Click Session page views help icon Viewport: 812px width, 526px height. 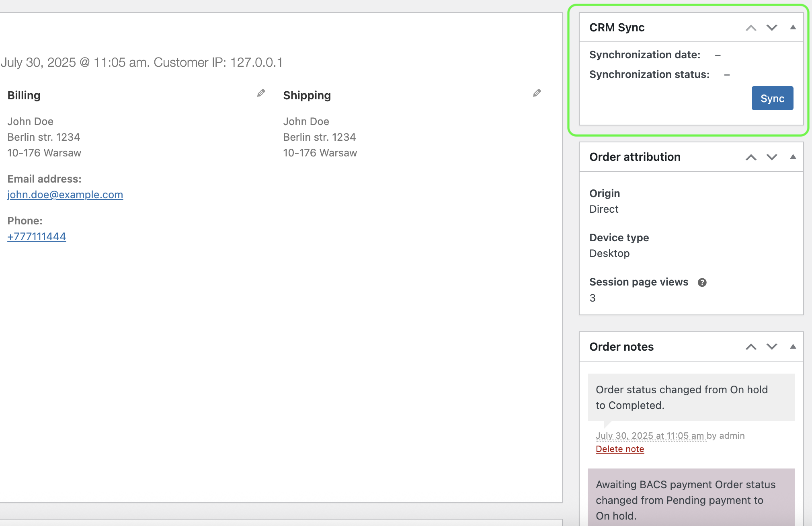point(702,282)
